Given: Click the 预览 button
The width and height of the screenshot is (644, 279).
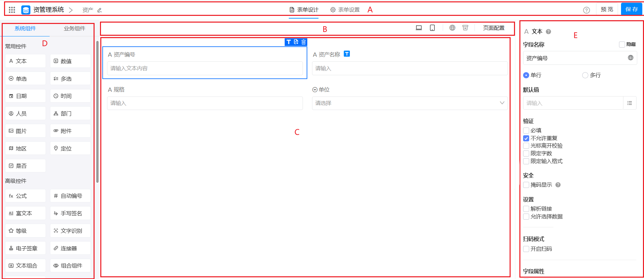Looking at the screenshot, I should (607, 9).
